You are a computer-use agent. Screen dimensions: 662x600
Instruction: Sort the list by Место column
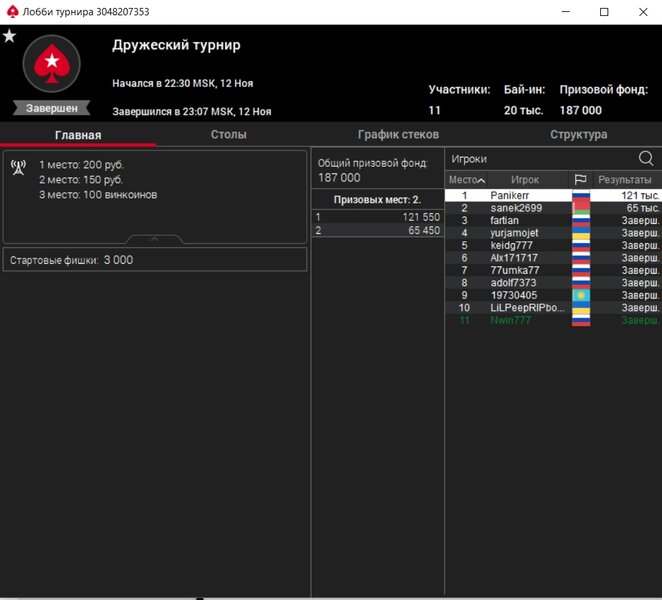coord(466,180)
